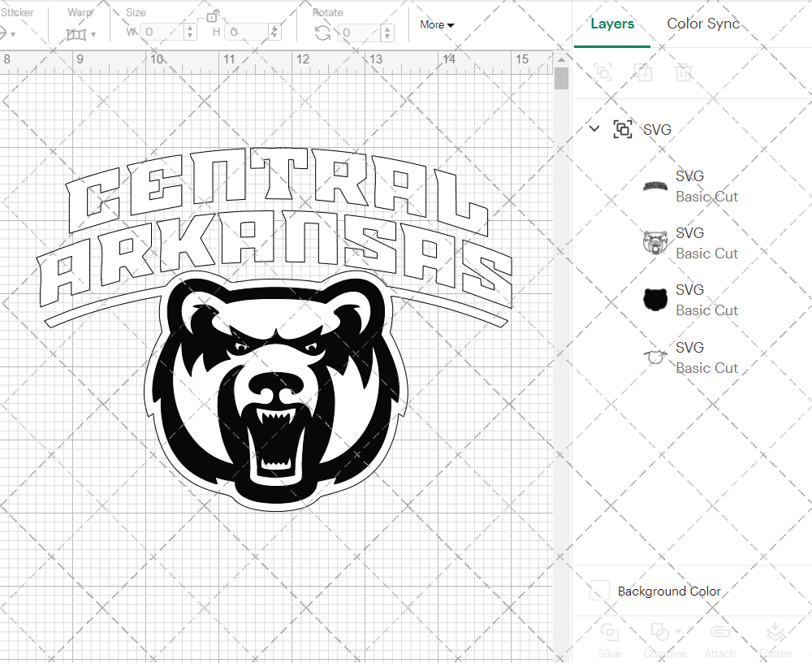The width and height of the screenshot is (812, 663).
Task: Select the bear head layer thumbnail
Action: tap(654, 241)
